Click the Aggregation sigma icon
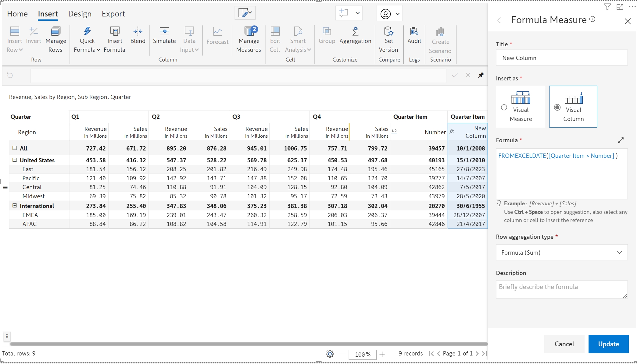Screen dimensions: 637x364 tap(355, 31)
